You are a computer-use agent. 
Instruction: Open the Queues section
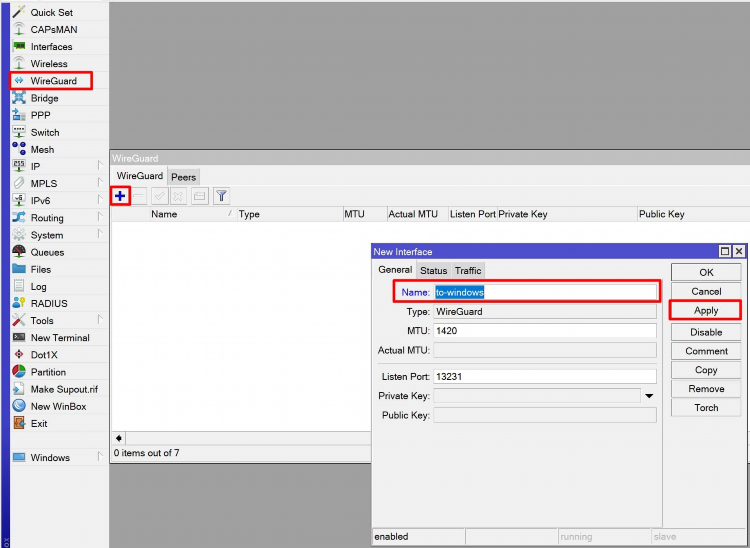pos(47,252)
